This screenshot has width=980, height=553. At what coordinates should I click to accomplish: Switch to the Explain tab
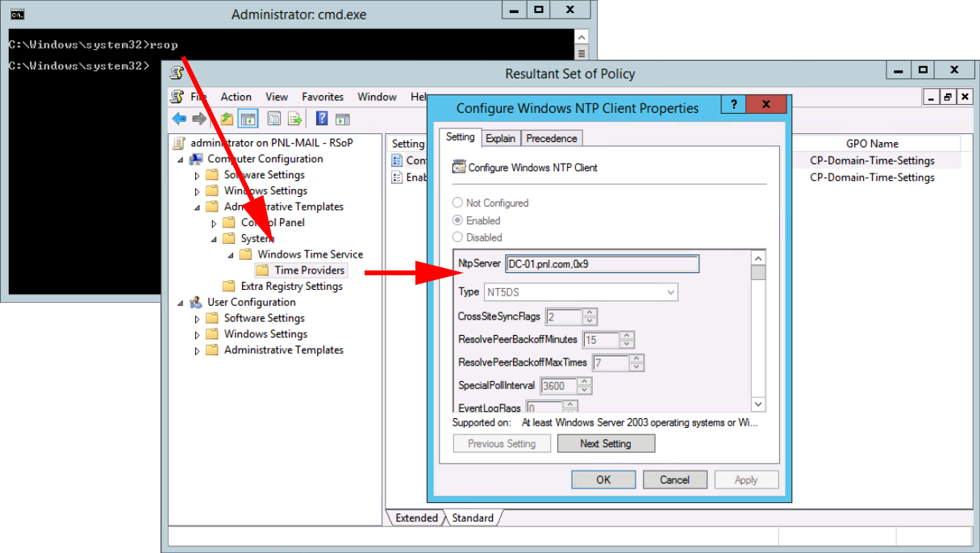(x=500, y=139)
